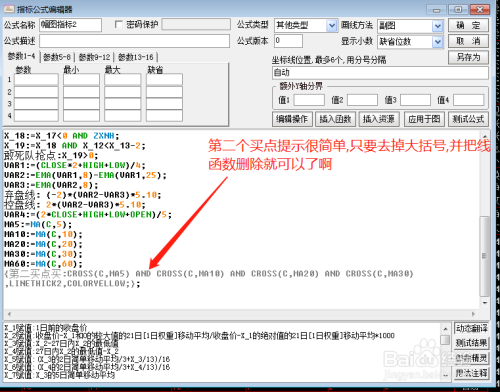Switch to the 参数9-12 tab
The image size is (500, 392).
pyautogui.click(x=94, y=57)
